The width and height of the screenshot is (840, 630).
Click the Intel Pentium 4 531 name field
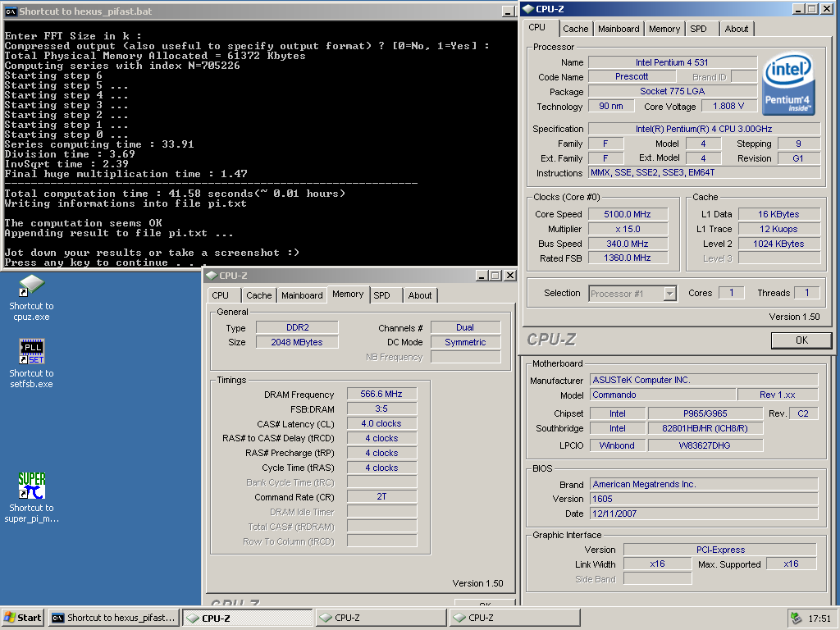pos(673,62)
